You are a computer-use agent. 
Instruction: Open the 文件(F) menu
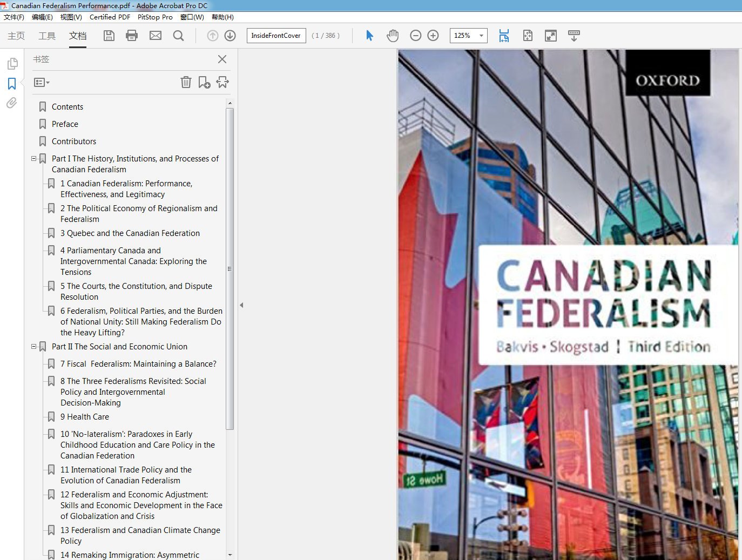(14, 17)
